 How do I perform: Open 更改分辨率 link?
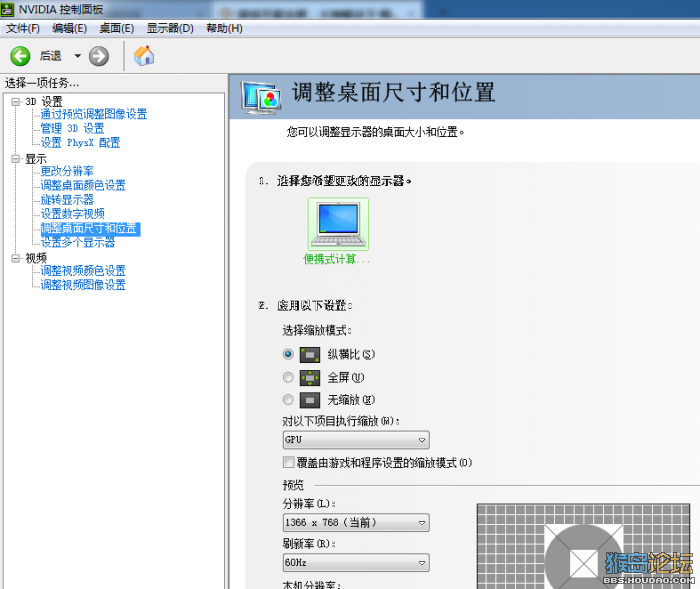point(67,171)
